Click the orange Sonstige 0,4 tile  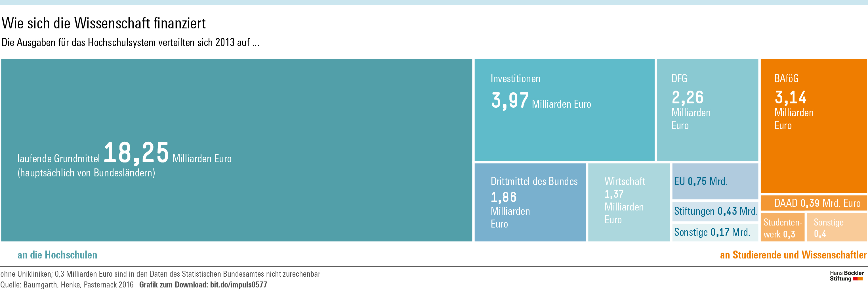(836, 228)
